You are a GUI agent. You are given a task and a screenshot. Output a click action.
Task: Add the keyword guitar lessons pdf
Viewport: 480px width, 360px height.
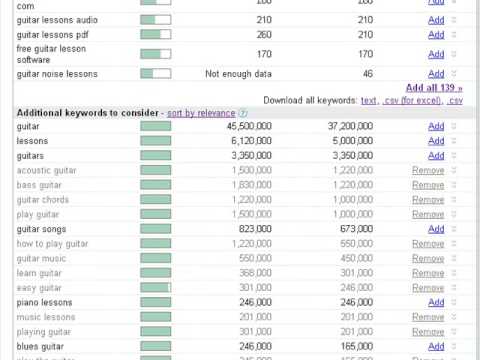pyautogui.click(x=436, y=35)
